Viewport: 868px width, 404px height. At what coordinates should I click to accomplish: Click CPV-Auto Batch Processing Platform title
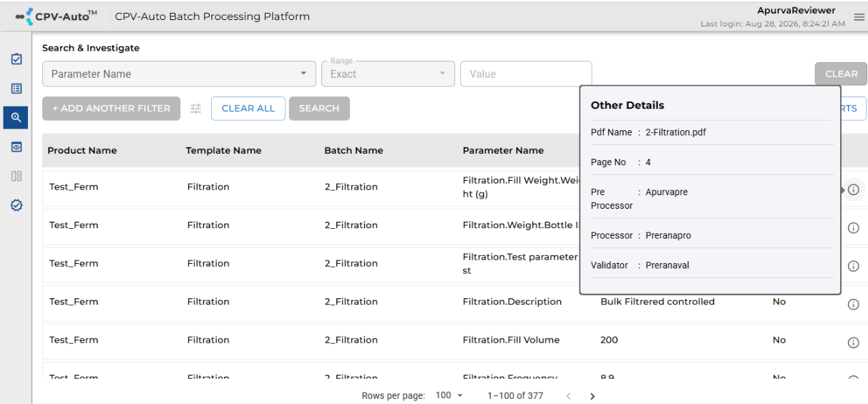pos(213,16)
